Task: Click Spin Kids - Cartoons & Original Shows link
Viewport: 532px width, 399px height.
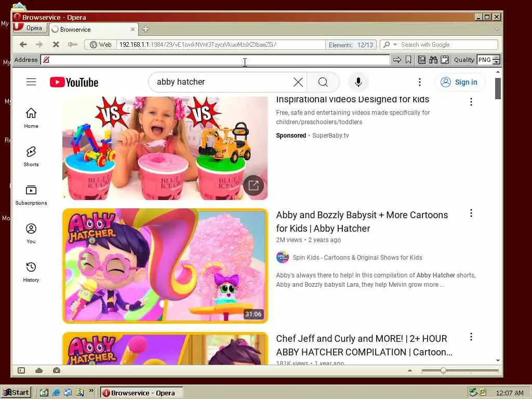Action: (357, 258)
